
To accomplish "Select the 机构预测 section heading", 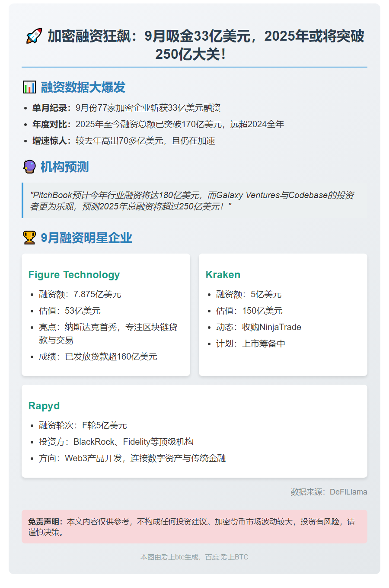I will point(64,167).
